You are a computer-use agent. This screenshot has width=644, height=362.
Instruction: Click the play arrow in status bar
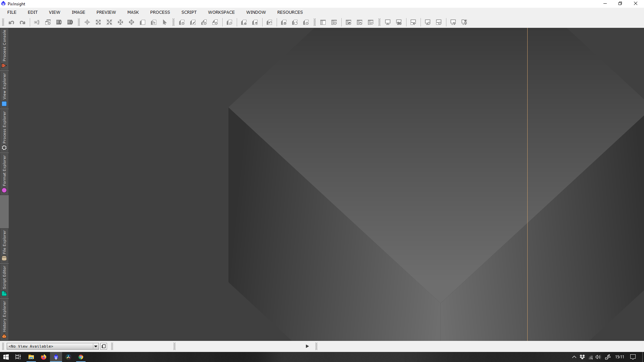[307, 346]
